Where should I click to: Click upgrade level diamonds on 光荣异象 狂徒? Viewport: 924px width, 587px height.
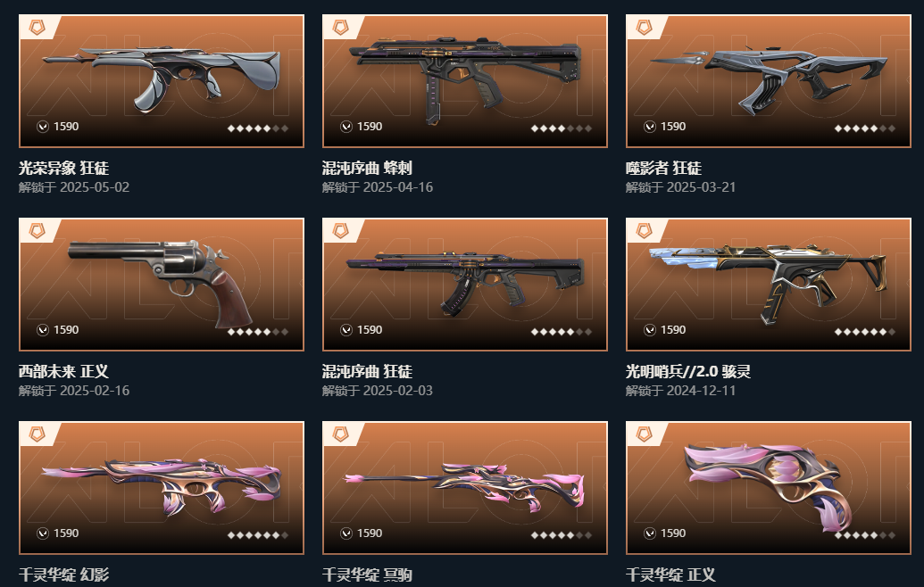click(258, 128)
